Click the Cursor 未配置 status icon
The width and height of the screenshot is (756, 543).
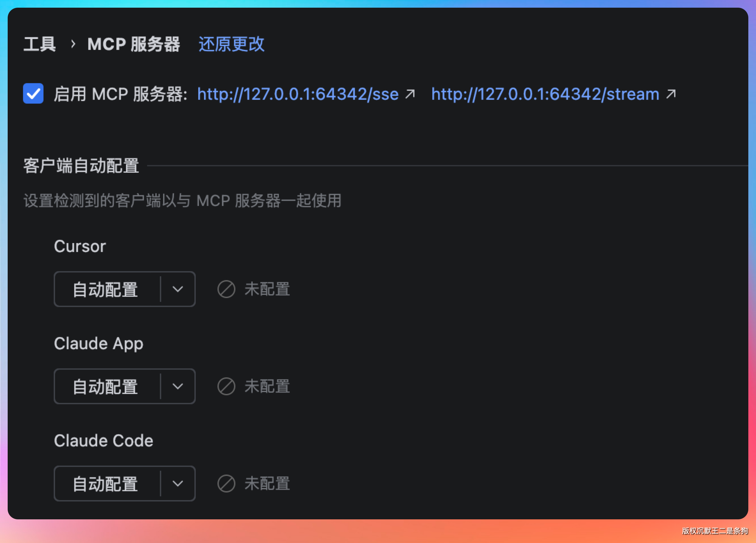click(226, 289)
